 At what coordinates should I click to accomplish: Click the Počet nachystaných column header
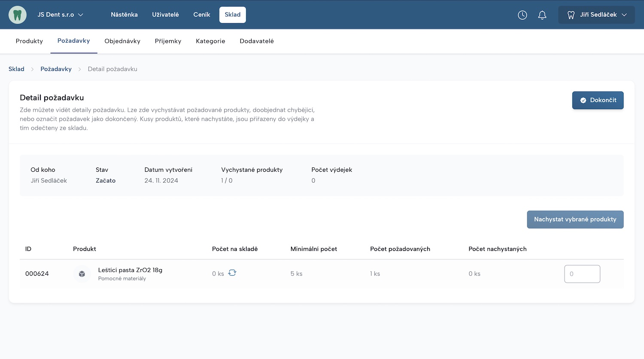pos(498,249)
